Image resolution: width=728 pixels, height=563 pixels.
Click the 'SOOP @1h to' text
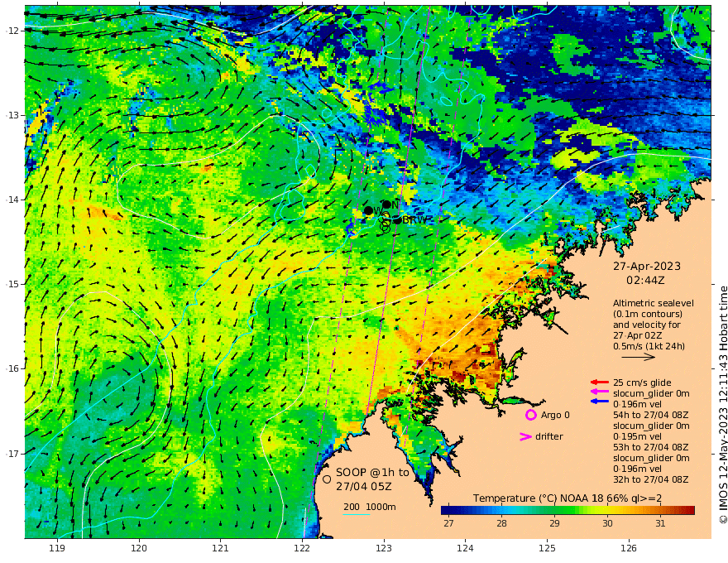(372, 473)
